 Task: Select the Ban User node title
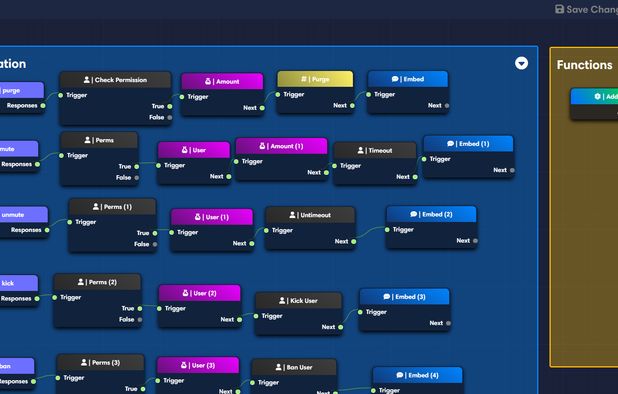click(299, 367)
